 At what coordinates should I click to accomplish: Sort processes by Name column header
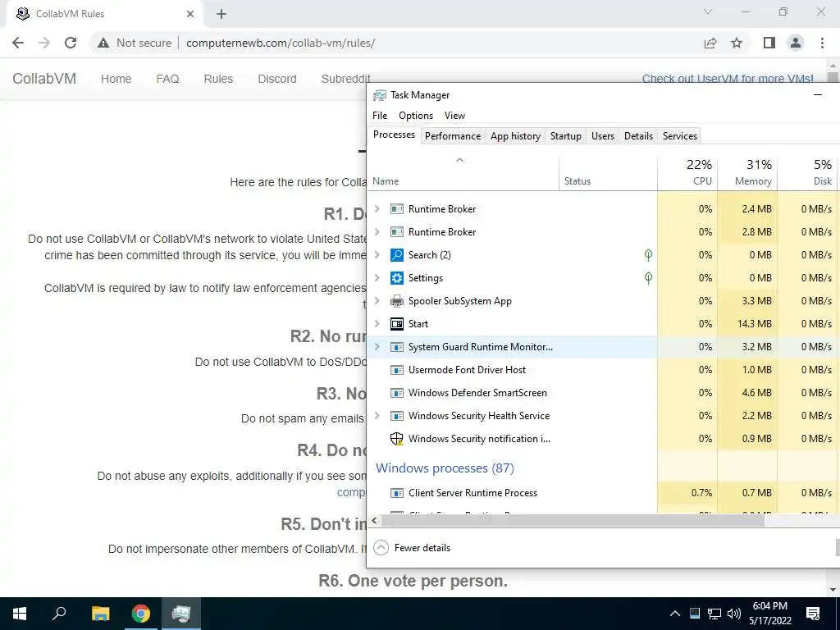(463, 172)
